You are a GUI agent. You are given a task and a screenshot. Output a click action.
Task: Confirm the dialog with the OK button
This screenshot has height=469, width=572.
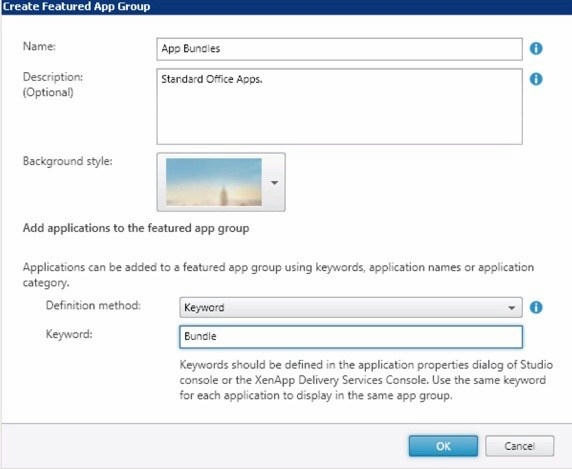[443, 446]
